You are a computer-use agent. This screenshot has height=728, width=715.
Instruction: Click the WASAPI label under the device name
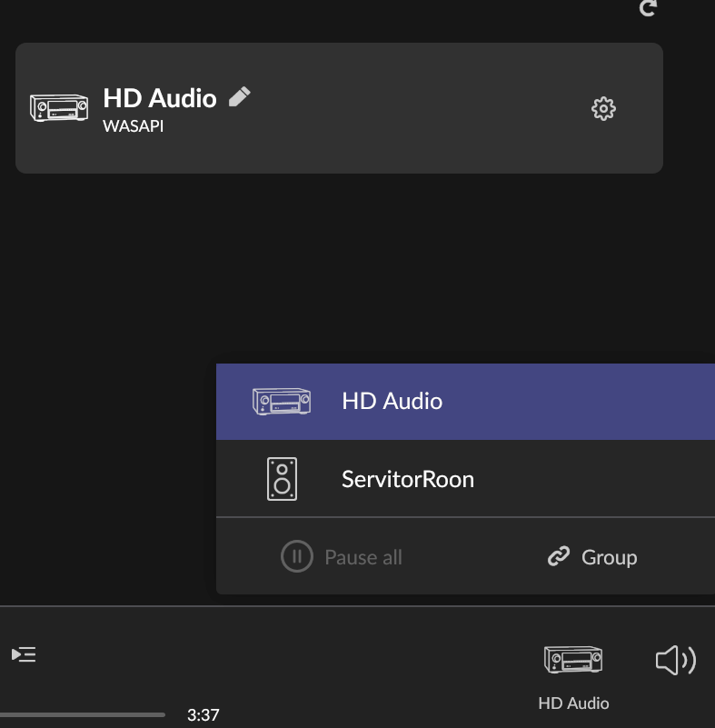[x=134, y=125]
